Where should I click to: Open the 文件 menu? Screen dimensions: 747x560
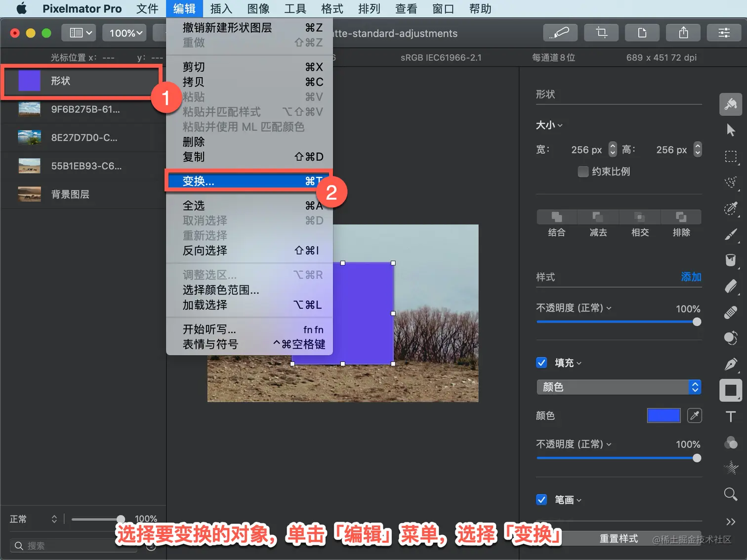[147, 8]
